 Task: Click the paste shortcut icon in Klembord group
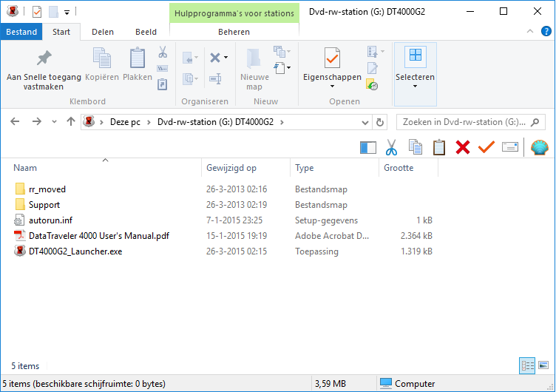163,84
